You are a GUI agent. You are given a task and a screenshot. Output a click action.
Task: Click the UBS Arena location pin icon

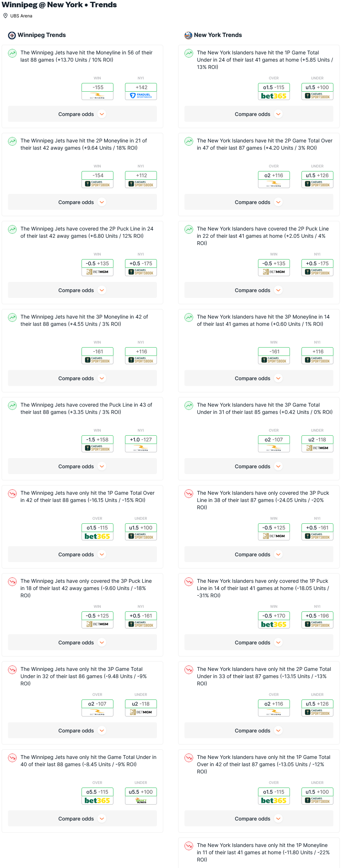tap(5, 16)
